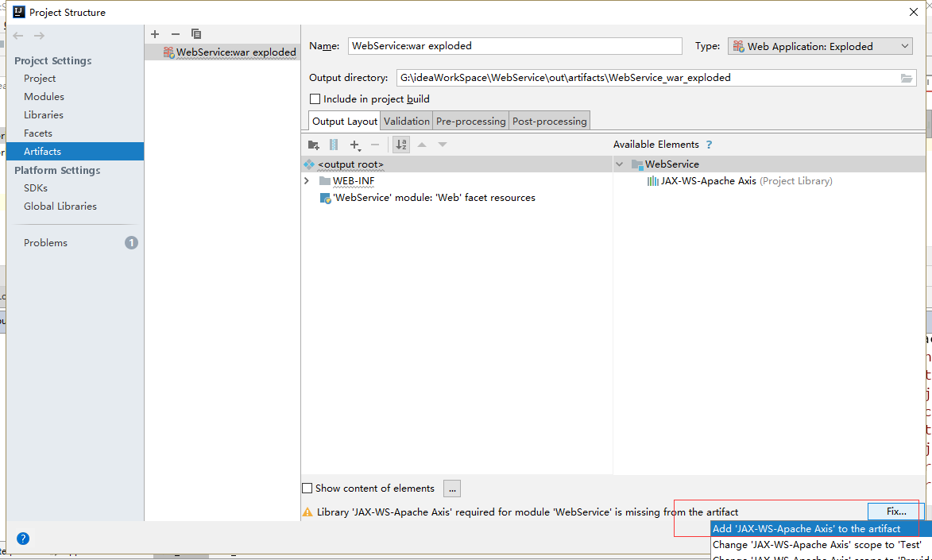Screen dimensions: 932x560
Task: Click the JAX-WS-Apache Axis library icon
Action: 652,181
